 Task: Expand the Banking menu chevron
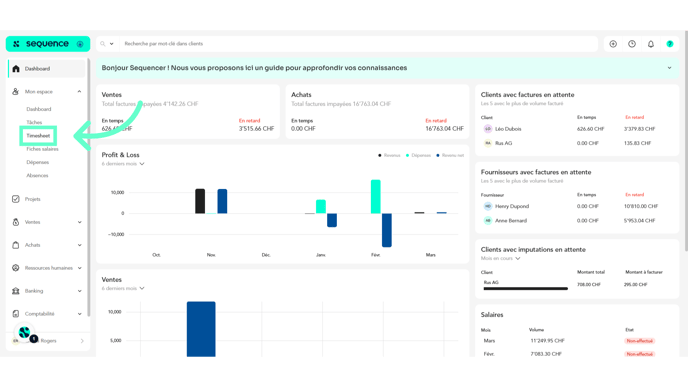[79, 291]
